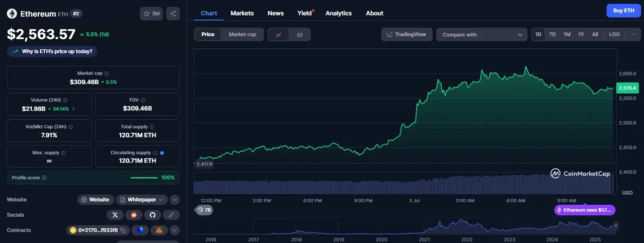
Task: Add Ethereum to watchlist with star button
Action: [151, 14]
